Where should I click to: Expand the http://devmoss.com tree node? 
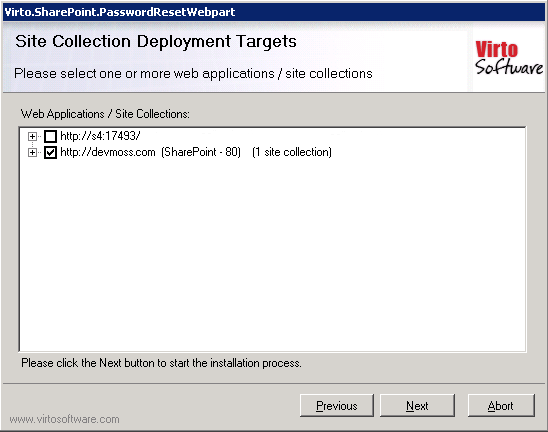click(x=32, y=152)
